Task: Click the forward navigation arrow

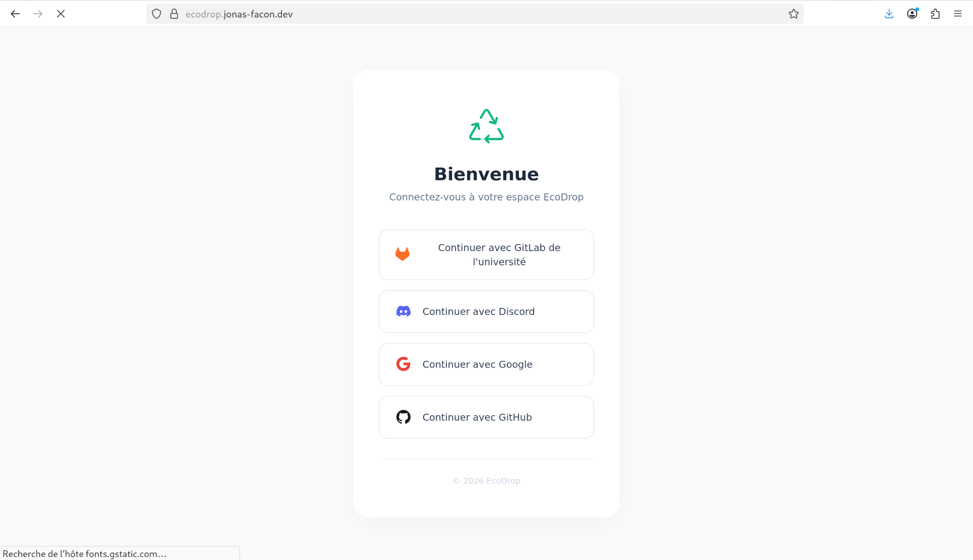Action: click(x=38, y=14)
